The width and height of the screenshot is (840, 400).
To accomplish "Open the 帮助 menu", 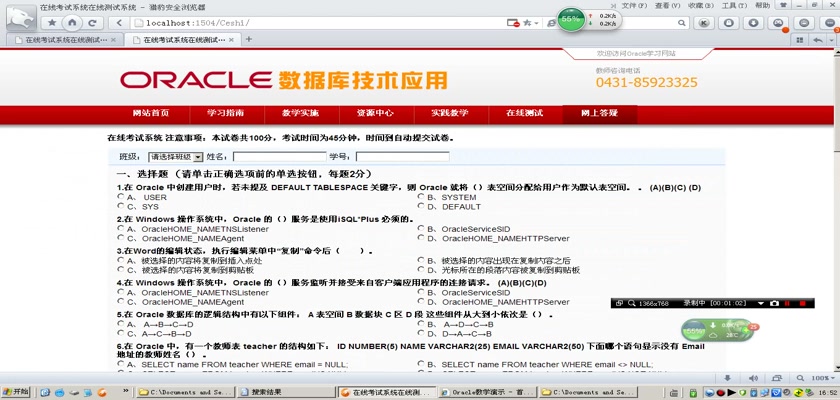I will (x=762, y=5).
